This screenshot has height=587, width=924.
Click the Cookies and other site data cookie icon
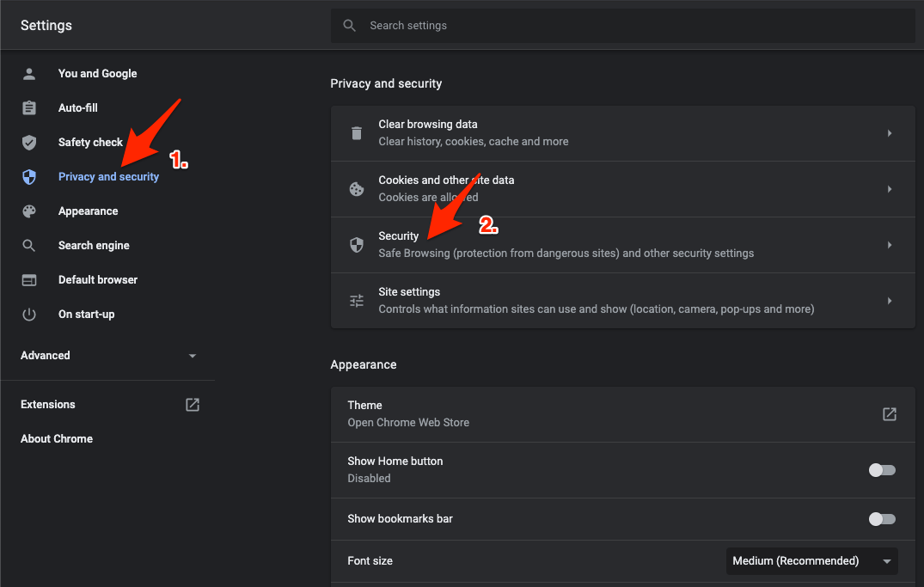click(x=357, y=189)
